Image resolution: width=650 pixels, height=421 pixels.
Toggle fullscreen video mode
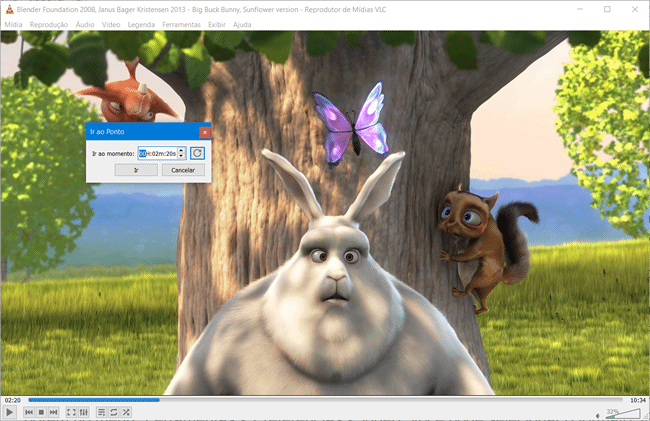point(70,412)
